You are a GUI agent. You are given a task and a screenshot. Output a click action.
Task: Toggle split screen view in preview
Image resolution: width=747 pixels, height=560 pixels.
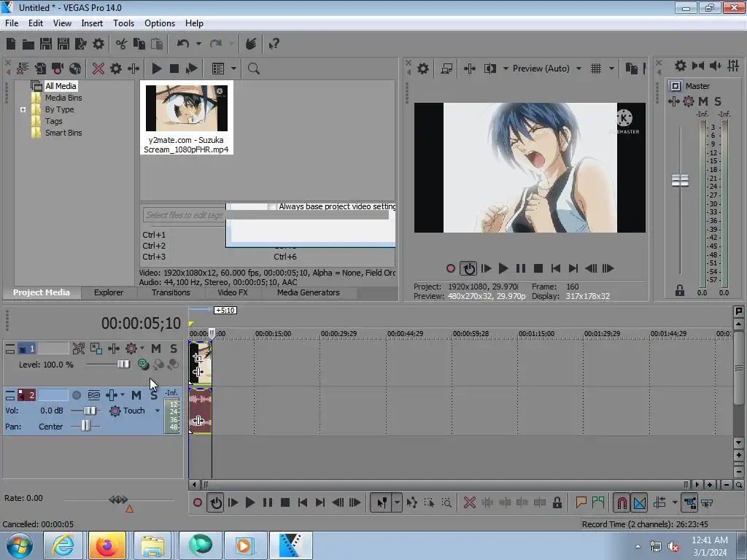click(x=489, y=69)
